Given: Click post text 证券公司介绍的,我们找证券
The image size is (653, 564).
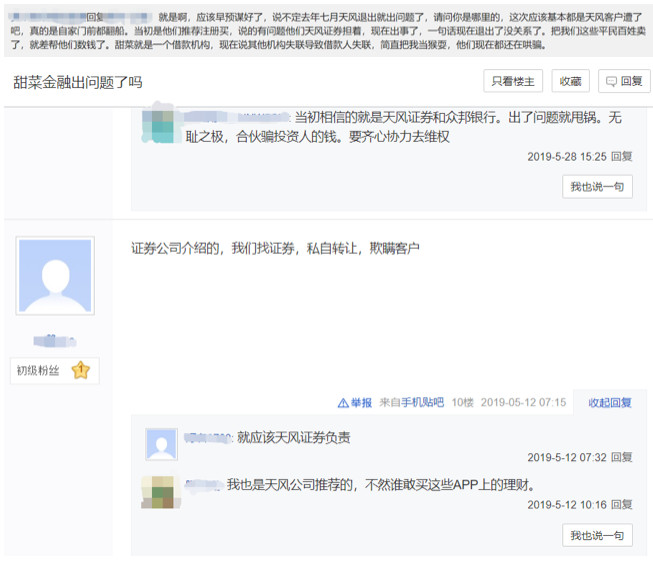Looking at the screenshot, I should 275,248.
